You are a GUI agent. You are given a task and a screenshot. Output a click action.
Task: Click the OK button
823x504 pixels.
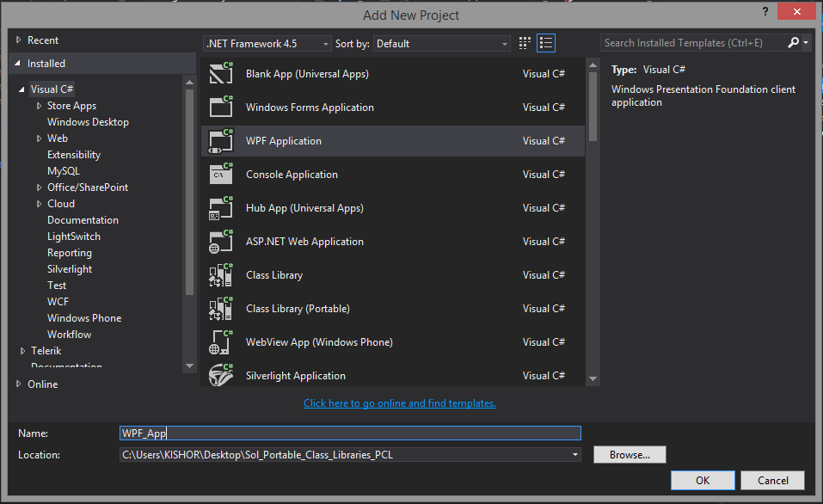point(703,481)
